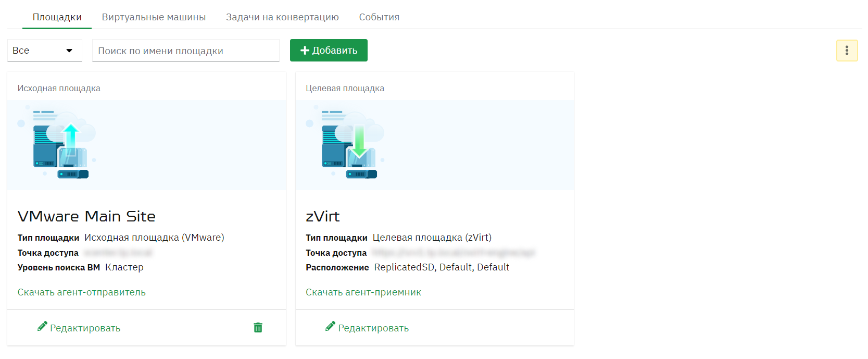Click blurred access point of VMware site

coord(118,253)
